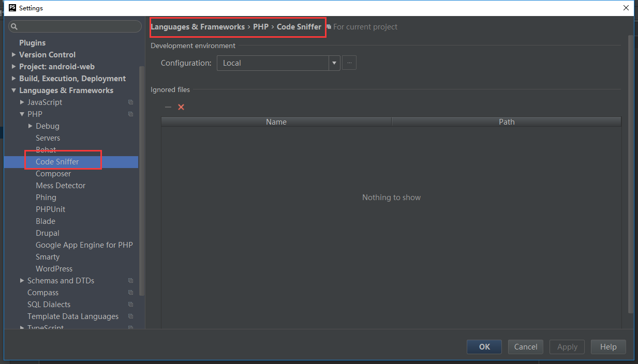Click the Cancel button
This screenshot has width=638, height=364.
pos(526,347)
